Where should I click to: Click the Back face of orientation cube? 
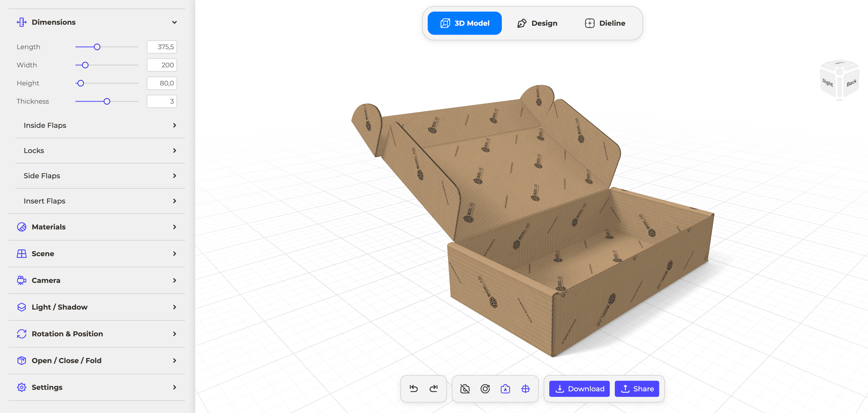pyautogui.click(x=852, y=83)
